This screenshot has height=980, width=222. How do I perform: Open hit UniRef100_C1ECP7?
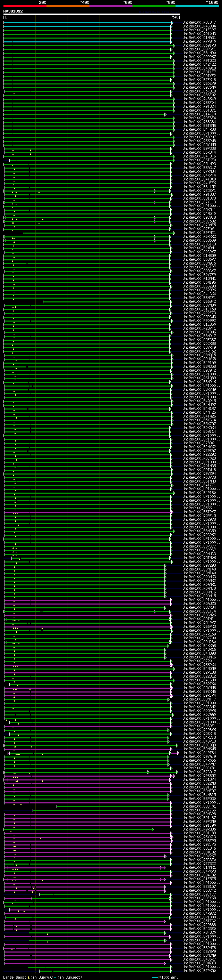199,30
